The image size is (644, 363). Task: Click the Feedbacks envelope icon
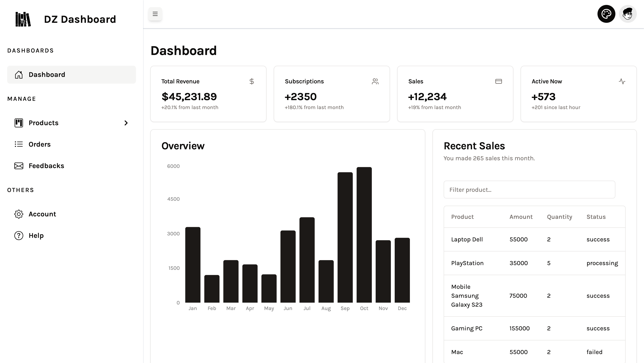19,166
